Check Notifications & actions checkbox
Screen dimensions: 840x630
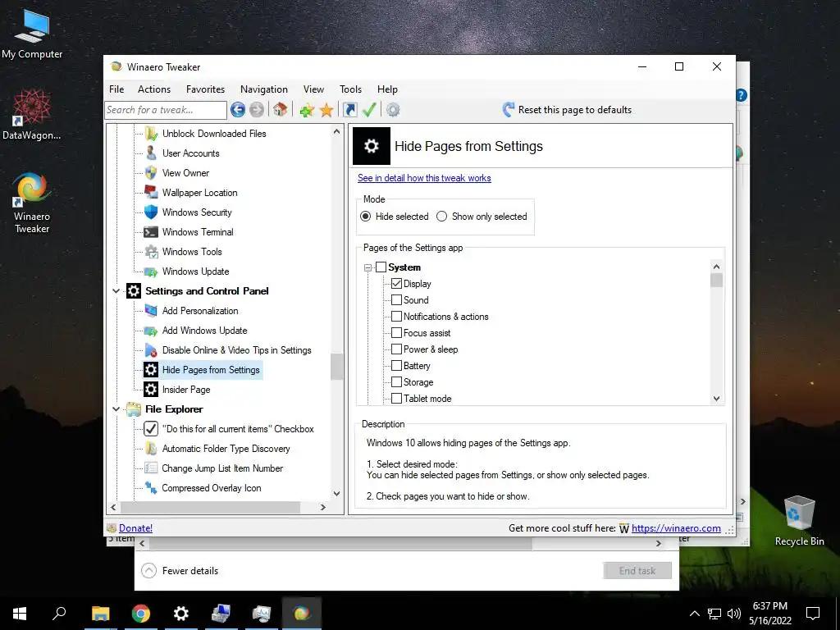coord(396,317)
